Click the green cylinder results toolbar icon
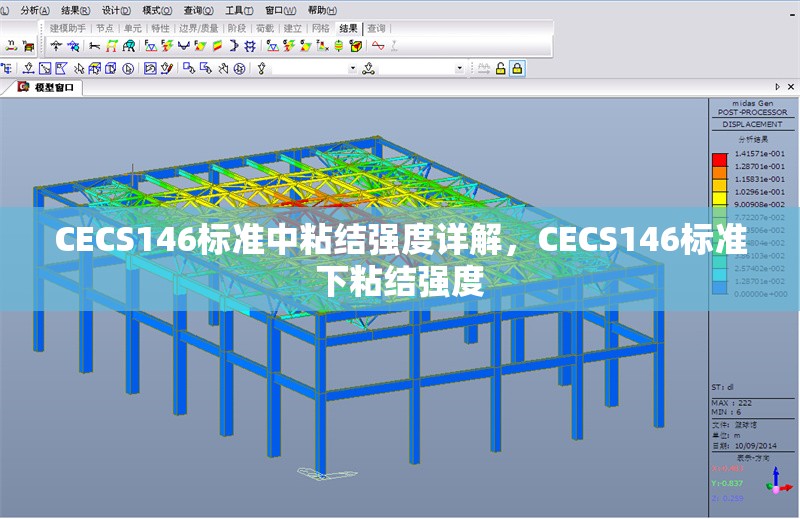 click(339, 46)
